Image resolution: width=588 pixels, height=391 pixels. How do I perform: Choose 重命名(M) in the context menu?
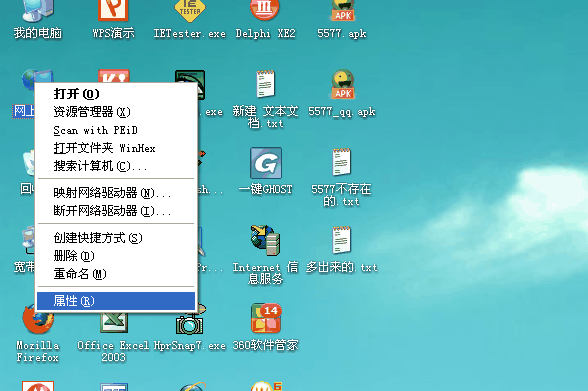(116, 274)
